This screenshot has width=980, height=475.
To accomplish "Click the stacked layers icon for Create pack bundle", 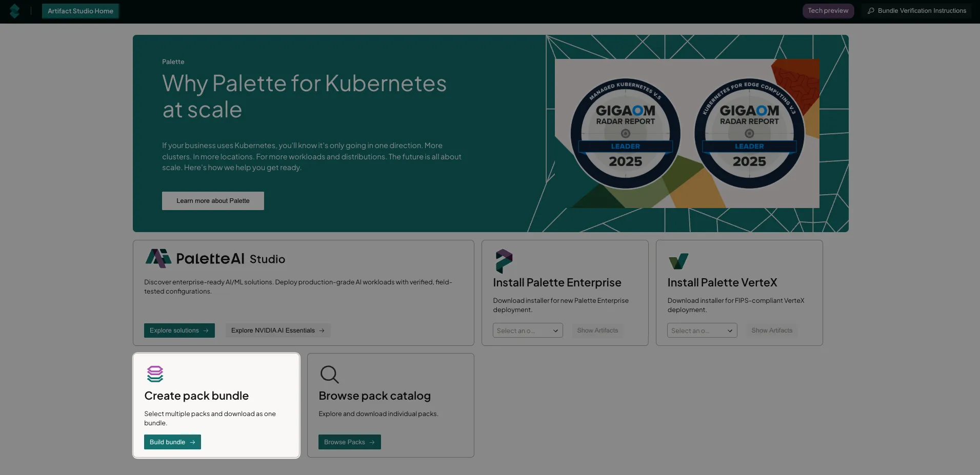I will pyautogui.click(x=155, y=374).
